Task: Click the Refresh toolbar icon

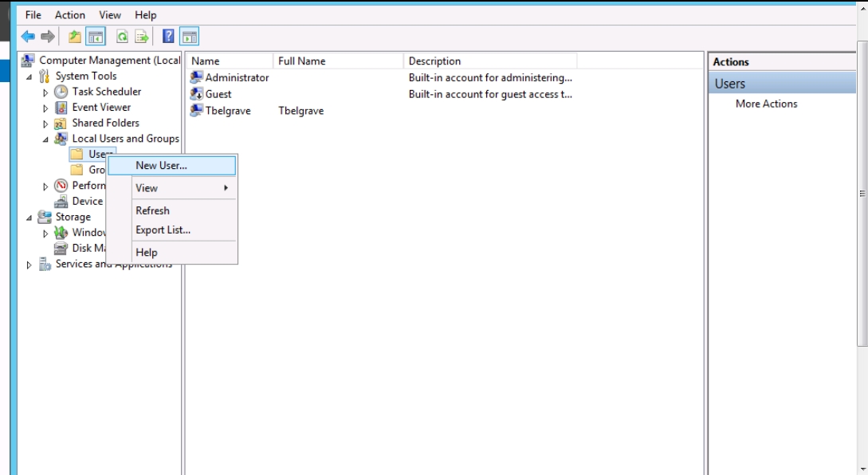Action: [122, 37]
